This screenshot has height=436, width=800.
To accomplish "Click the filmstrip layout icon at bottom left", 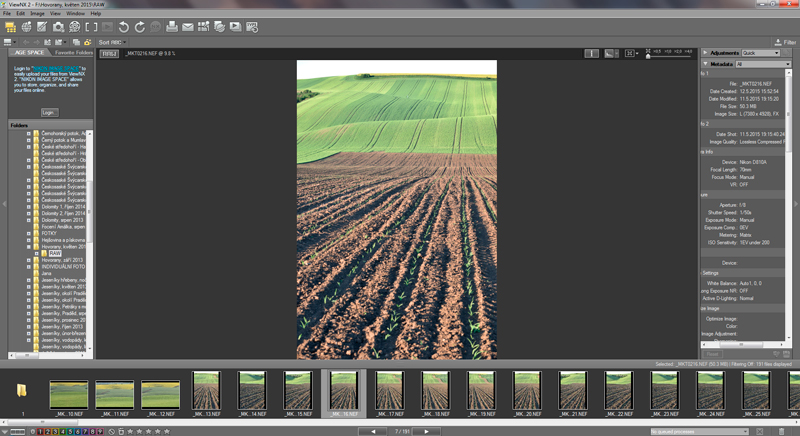I will pos(17,432).
